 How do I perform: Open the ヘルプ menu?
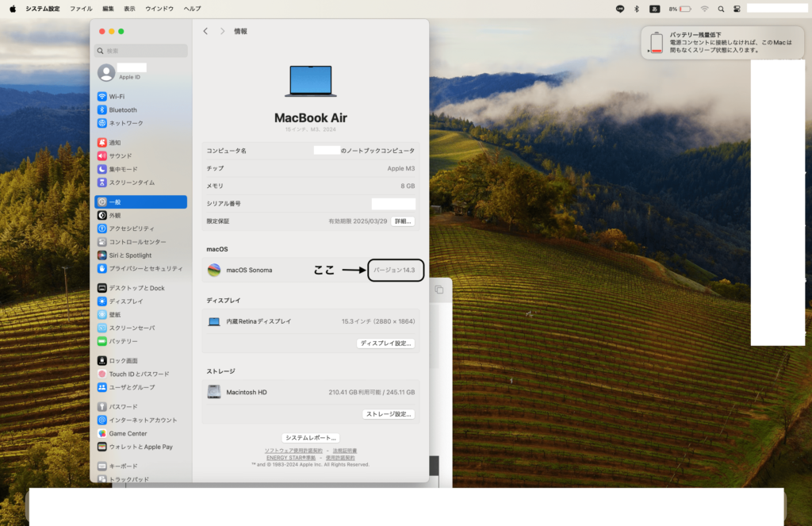coord(192,9)
